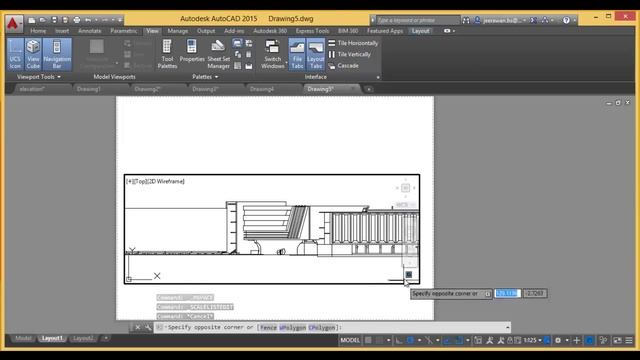
Task: Expand the Viewport Tools panel
Action: coord(39,77)
